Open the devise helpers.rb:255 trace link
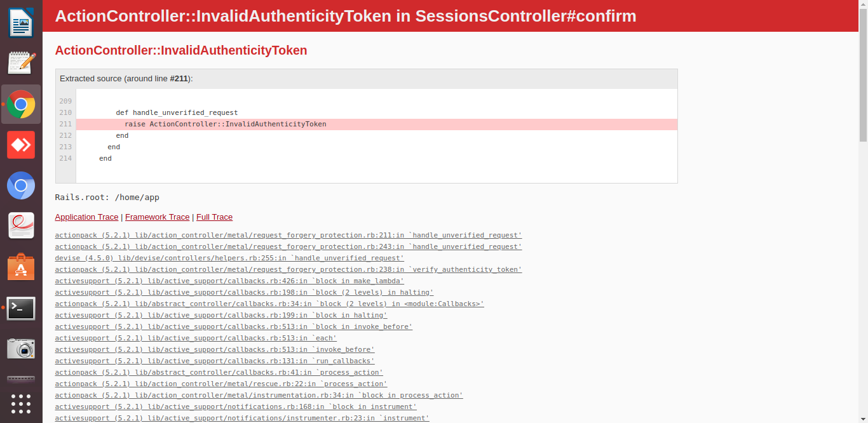868x423 pixels. [229, 258]
